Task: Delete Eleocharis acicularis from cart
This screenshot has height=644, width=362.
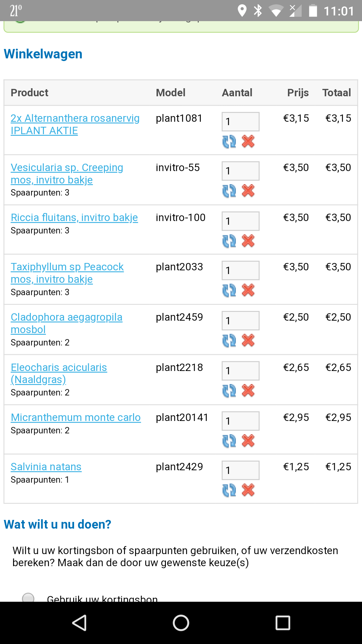Action: pyautogui.click(x=248, y=391)
